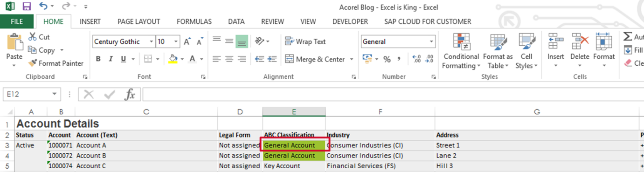
Task: Increase cell indent
Action: (x=272, y=59)
